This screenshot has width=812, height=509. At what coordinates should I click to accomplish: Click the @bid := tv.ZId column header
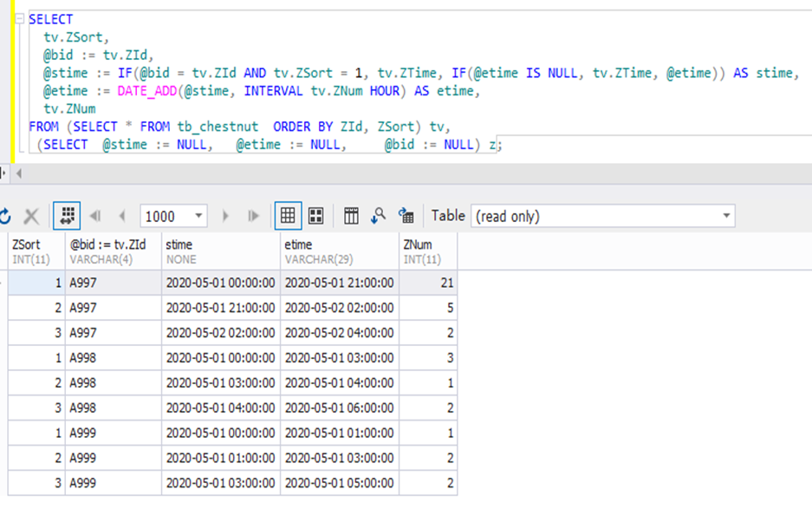pyautogui.click(x=114, y=251)
